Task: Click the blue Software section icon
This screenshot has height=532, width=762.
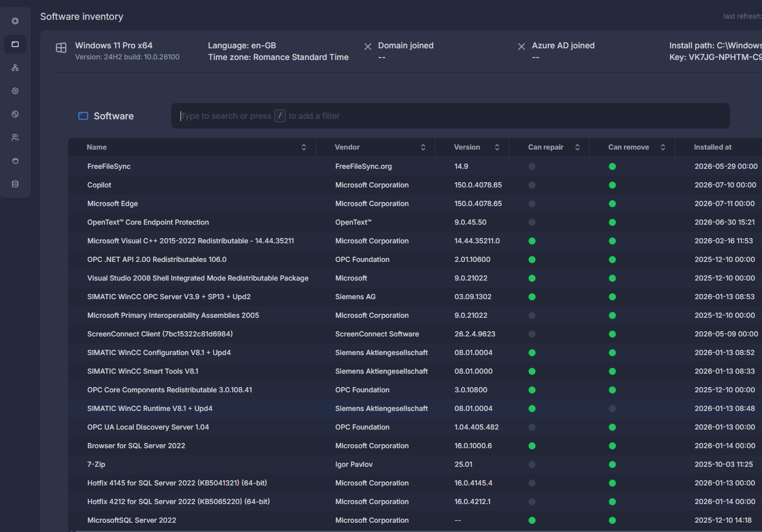Action: (x=83, y=116)
